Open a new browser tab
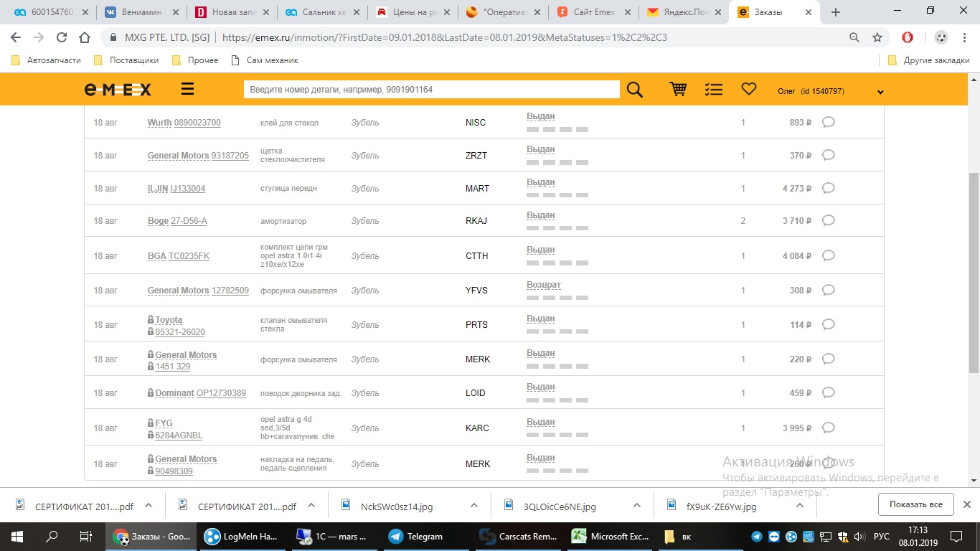 click(x=835, y=12)
